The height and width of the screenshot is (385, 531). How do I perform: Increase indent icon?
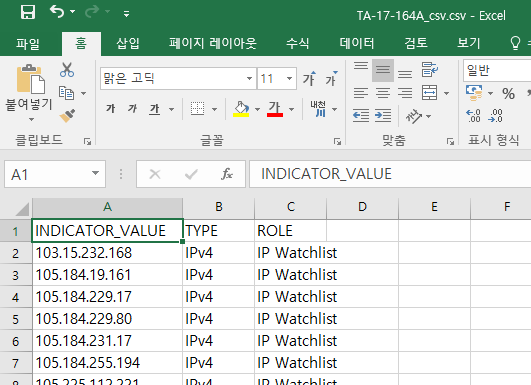tap(383, 115)
